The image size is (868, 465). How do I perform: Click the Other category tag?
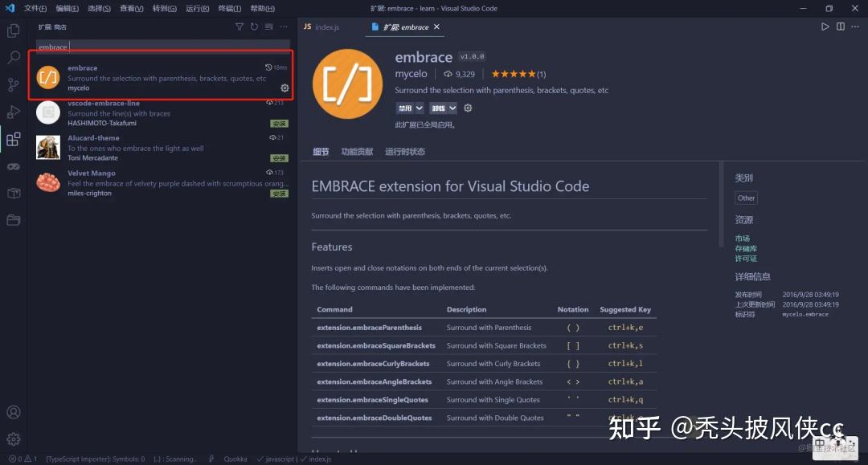(x=746, y=198)
